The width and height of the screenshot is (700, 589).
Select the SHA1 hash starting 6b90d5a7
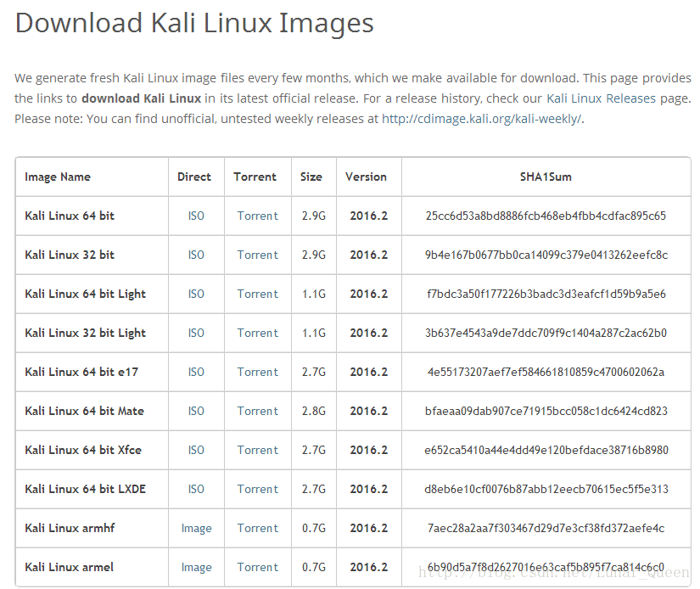546,567
